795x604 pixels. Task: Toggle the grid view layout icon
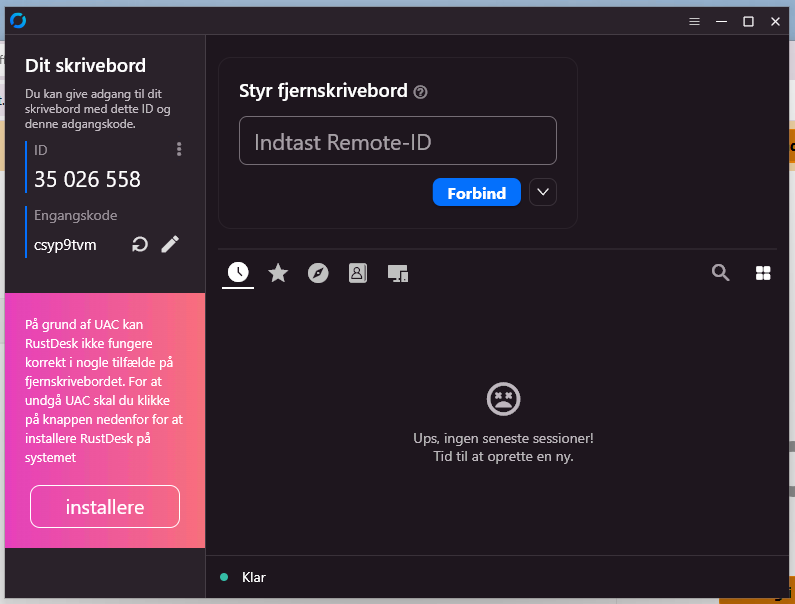click(x=763, y=273)
